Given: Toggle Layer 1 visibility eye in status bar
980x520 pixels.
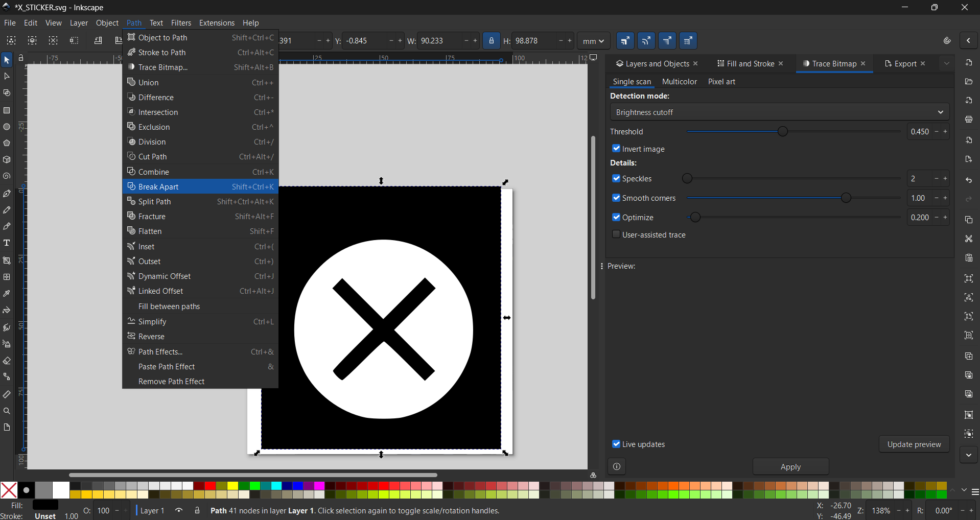Looking at the screenshot, I should (179, 510).
